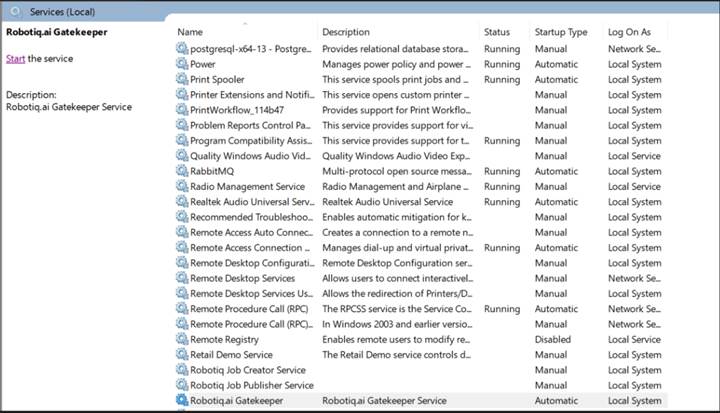Select the Robotiq Job Creator Service row
720x413 pixels.
pyautogui.click(x=421, y=370)
